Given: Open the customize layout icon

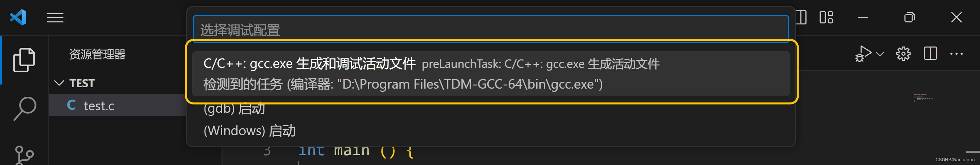Looking at the screenshot, I should (826, 17).
